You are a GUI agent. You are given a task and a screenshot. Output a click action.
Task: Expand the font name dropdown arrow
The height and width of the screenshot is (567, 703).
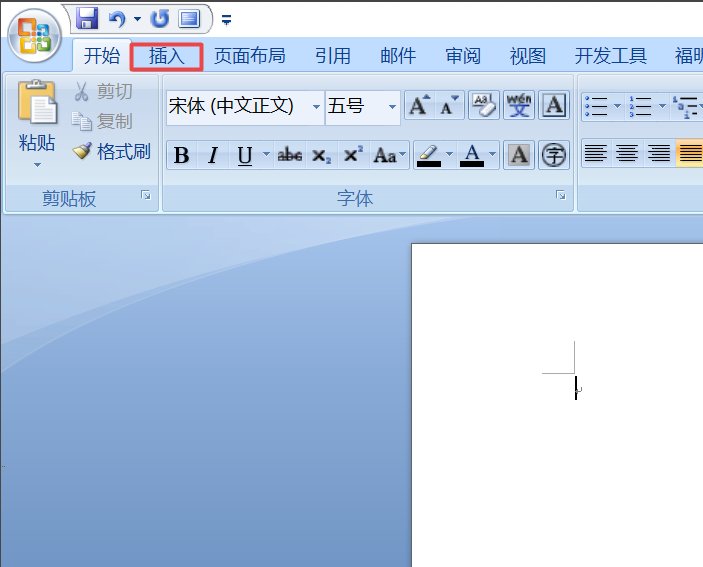click(317, 107)
